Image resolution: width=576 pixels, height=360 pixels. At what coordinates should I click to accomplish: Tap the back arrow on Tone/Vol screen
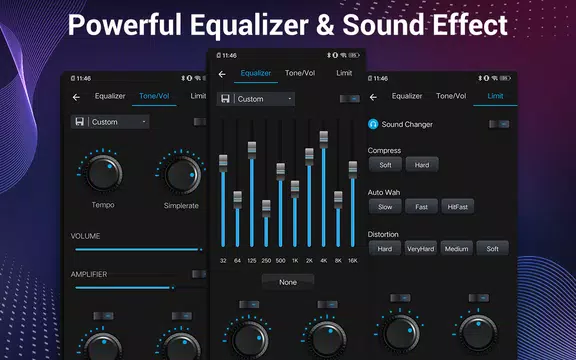pyautogui.click(x=76, y=97)
